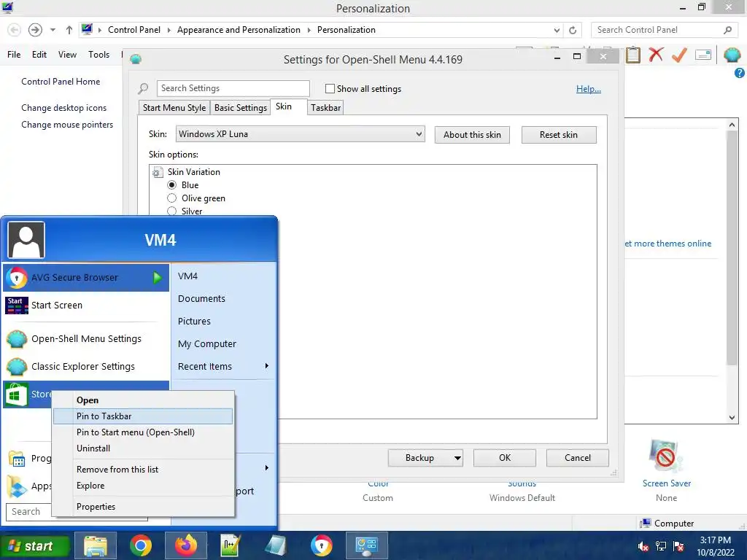
Task: Expand breadcrumb arrow after Control Panel
Action: pyautogui.click(x=169, y=30)
